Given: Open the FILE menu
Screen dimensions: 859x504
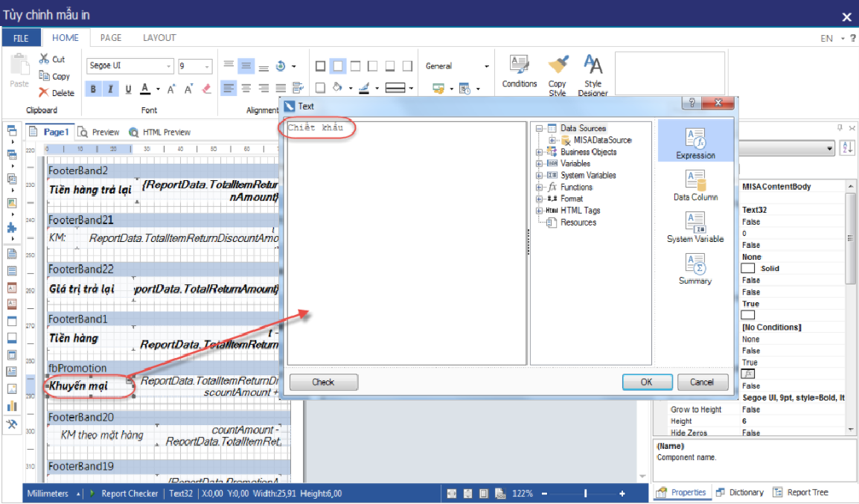Looking at the screenshot, I should (22, 38).
